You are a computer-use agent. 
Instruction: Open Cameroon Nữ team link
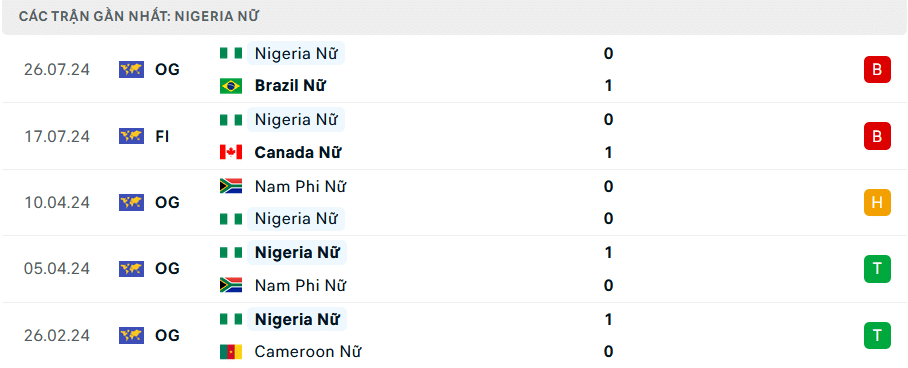click(308, 352)
